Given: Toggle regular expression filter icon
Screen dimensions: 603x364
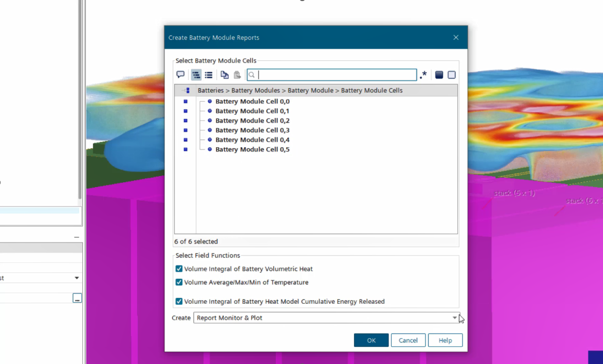Looking at the screenshot, I should [x=423, y=74].
